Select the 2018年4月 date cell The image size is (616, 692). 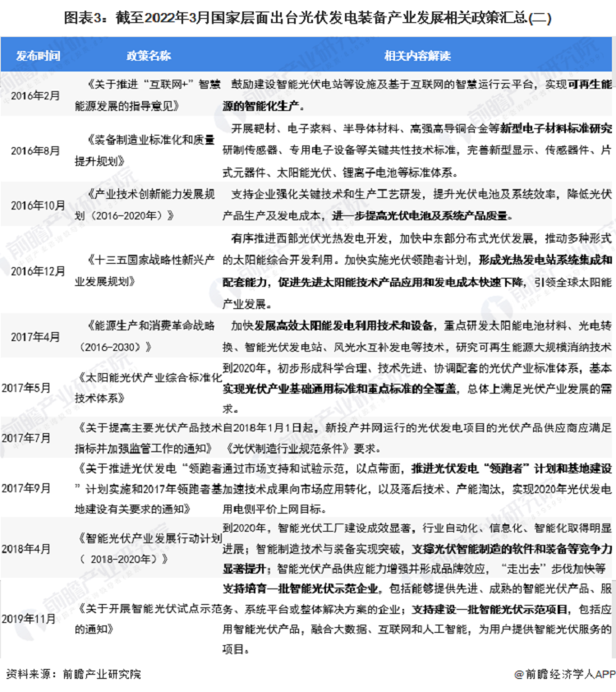(26, 548)
